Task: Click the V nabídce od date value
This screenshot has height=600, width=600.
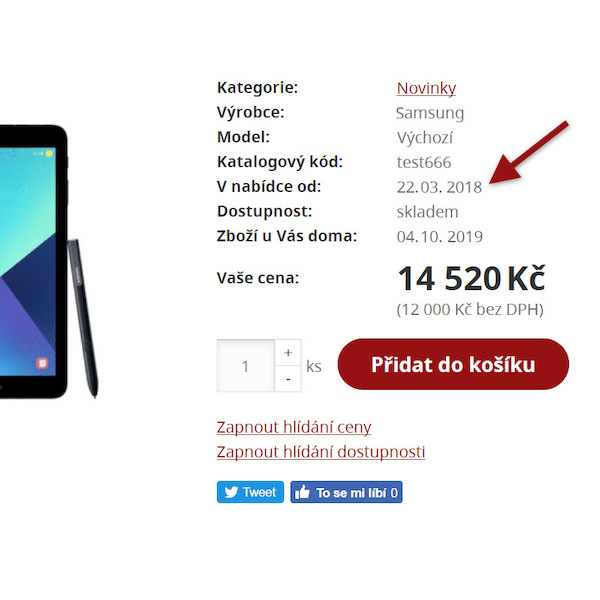Action: [x=439, y=187]
